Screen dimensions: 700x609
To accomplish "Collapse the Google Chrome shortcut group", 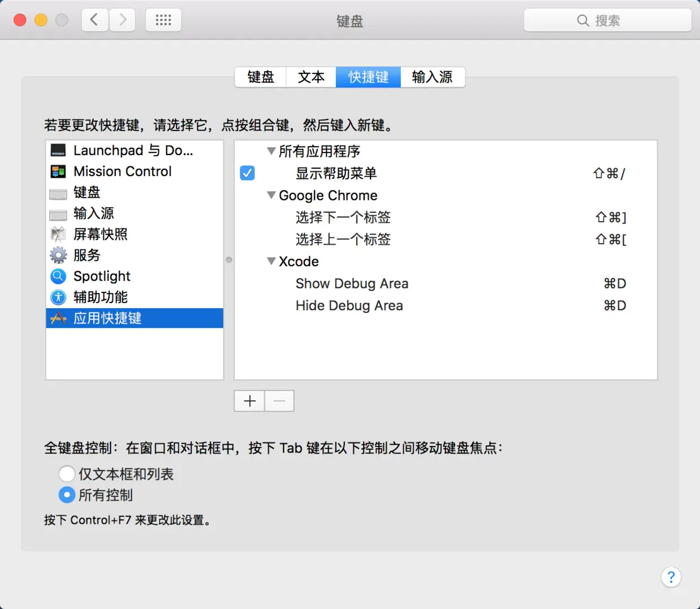I will point(271,195).
